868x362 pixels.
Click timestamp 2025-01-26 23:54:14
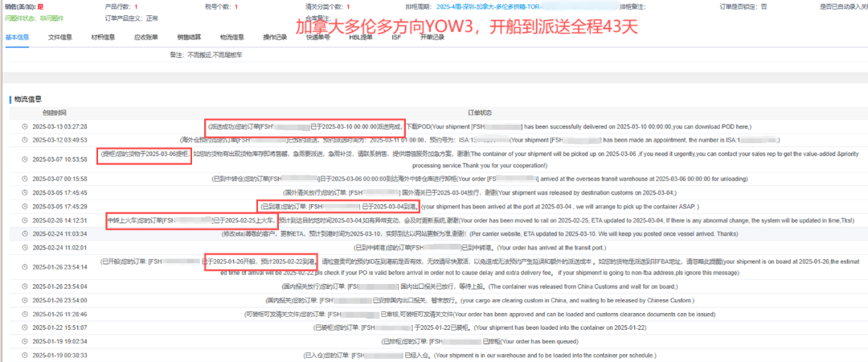tap(59, 267)
